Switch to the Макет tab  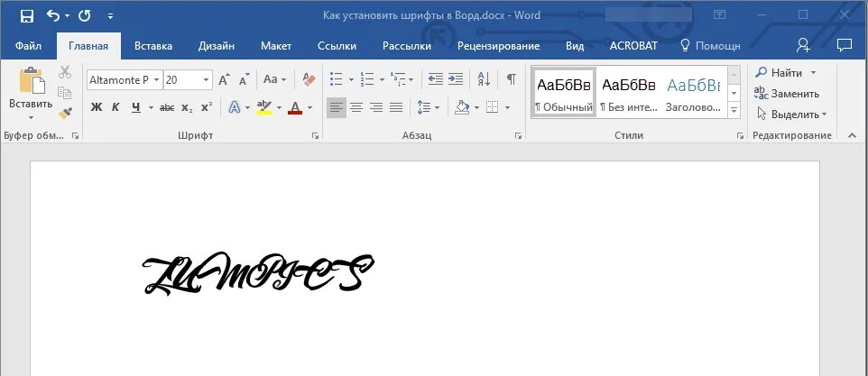point(276,47)
